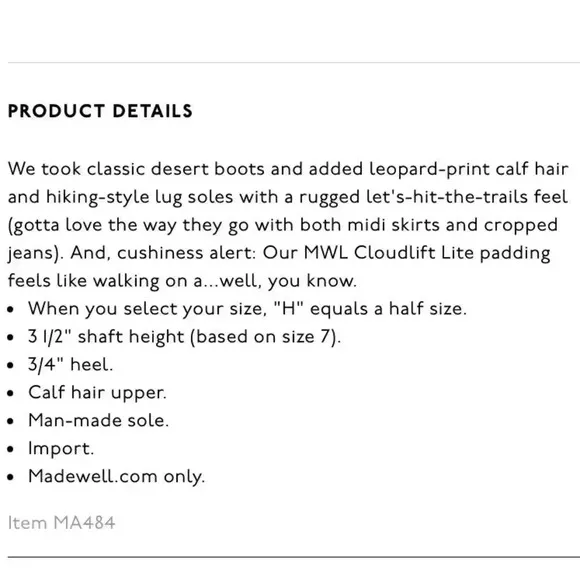This screenshot has width=580, height=580.
Task: Click the phrase well, you know
Action: (288, 281)
